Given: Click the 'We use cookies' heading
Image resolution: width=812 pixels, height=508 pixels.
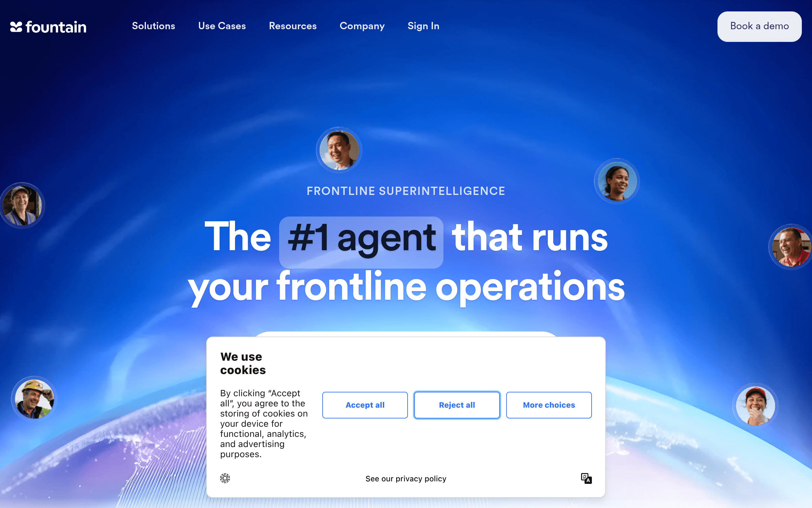Looking at the screenshot, I should [x=243, y=363].
